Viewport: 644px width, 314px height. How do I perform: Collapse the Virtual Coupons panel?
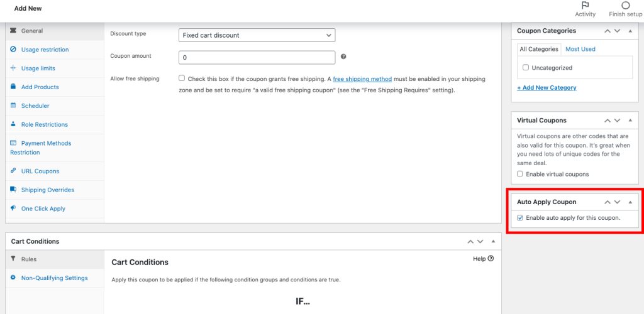[x=630, y=121]
